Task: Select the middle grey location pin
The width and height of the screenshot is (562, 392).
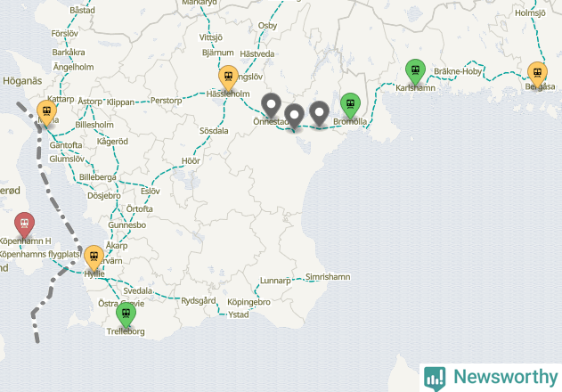Action: pyautogui.click(x=294, y=116)
